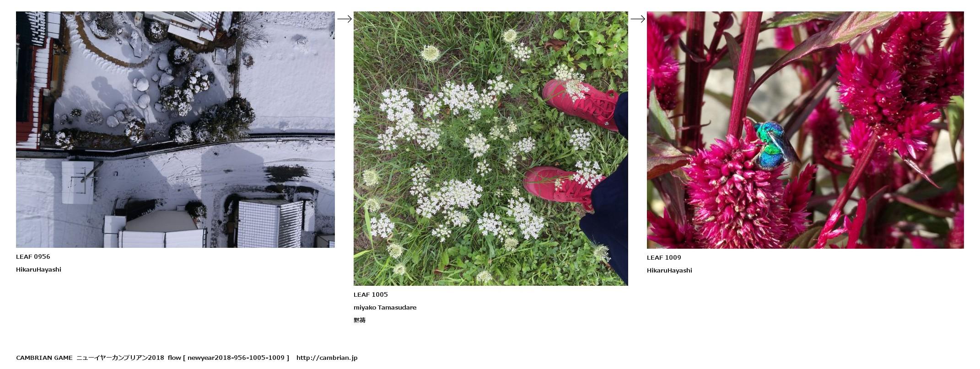Click the blue-green bee in the photo
Viewport: 980px width, 369px height.
pyautogui.click(x=772, y=144)
